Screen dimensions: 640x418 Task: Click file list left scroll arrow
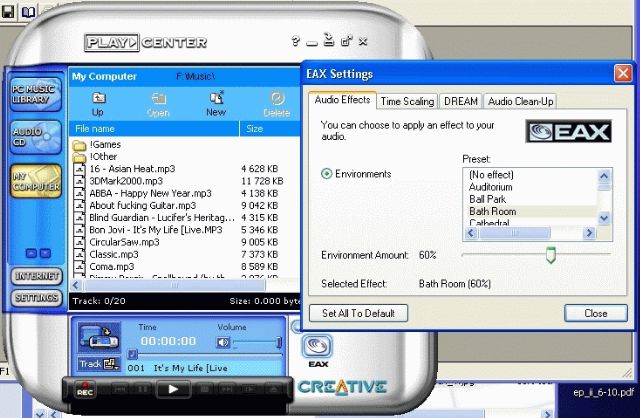click(76, 285)
